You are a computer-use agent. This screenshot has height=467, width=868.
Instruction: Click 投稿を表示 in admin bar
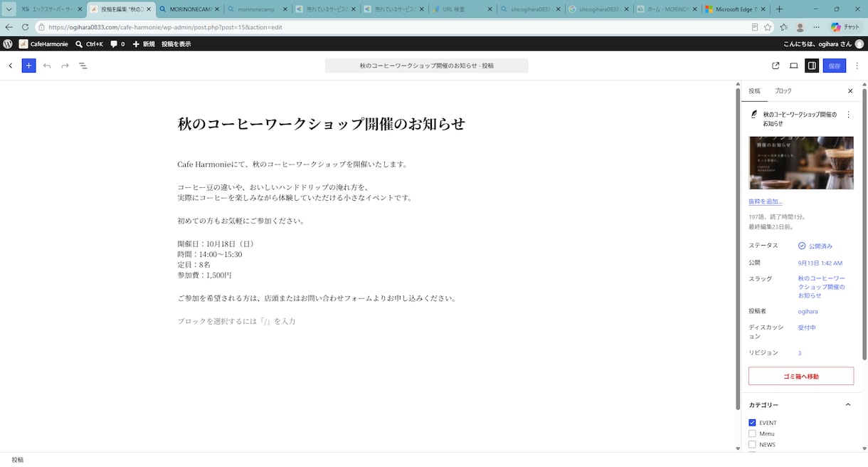[176, 44]
